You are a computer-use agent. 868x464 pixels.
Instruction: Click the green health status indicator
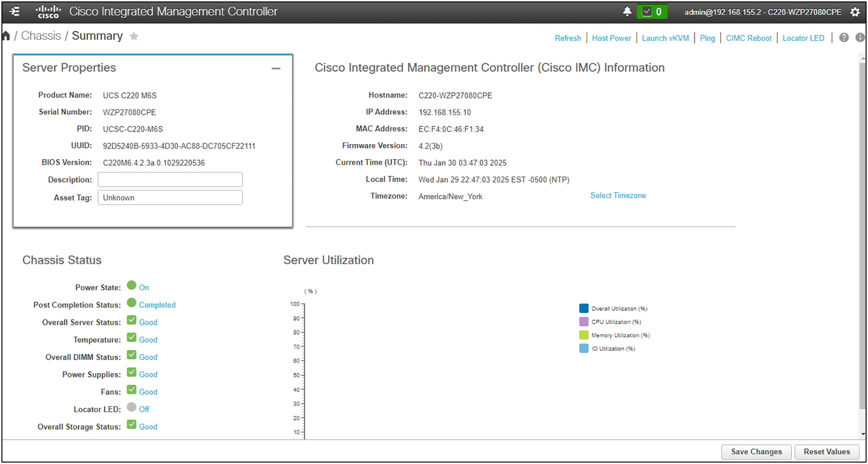[652, 12]
